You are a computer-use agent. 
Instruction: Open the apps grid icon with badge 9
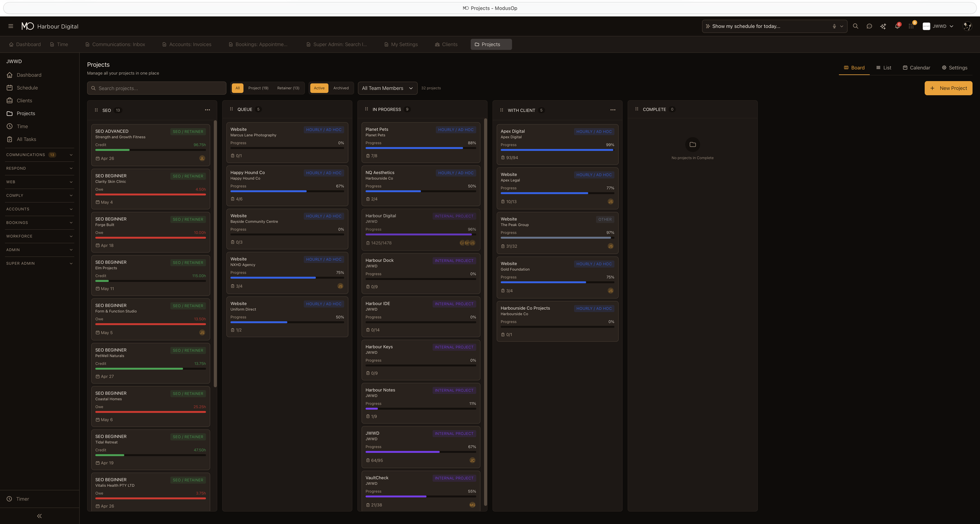[x=911, y=26]
